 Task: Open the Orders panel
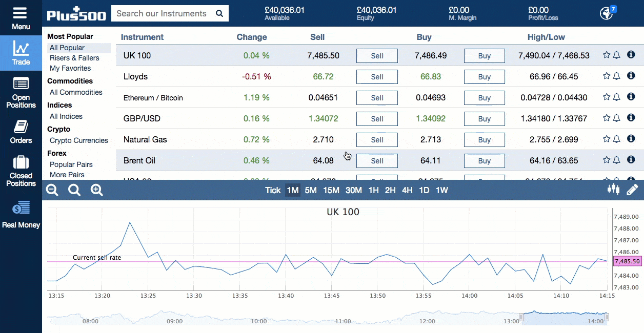21,131
